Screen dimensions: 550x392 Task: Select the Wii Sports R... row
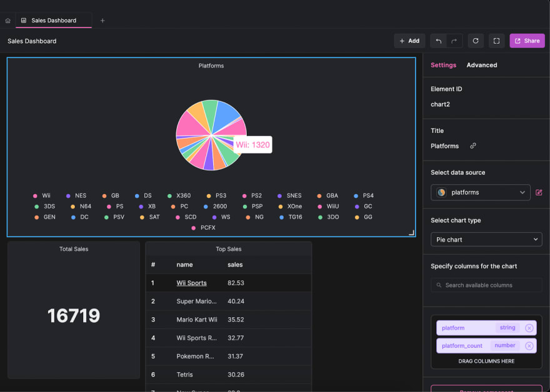coord(228,338)
